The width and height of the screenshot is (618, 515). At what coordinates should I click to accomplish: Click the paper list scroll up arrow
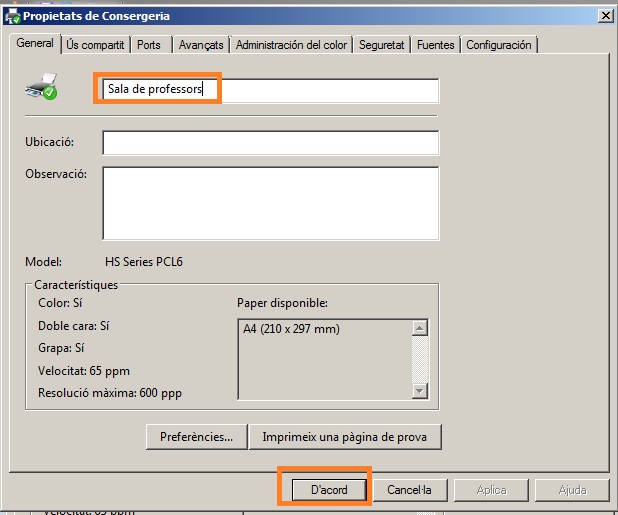coord(420,328)
